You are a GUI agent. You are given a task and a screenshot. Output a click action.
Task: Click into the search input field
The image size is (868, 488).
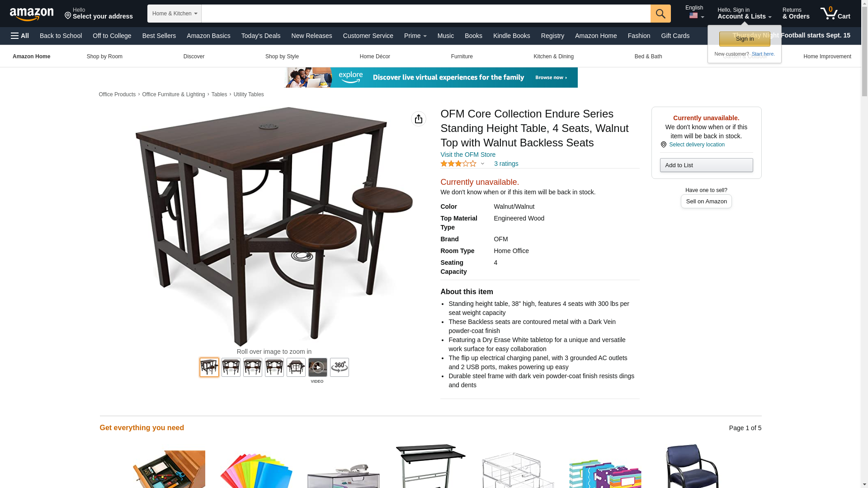426,14
